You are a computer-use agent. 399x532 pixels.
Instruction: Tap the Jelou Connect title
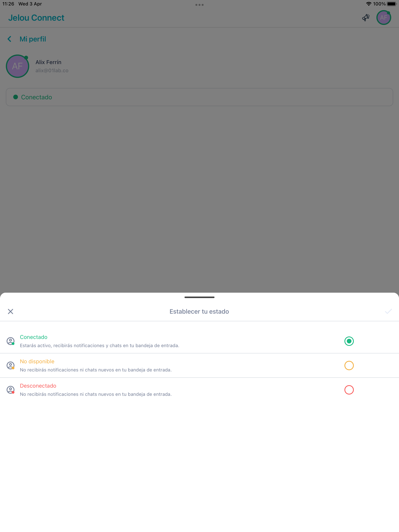point(36,18)
